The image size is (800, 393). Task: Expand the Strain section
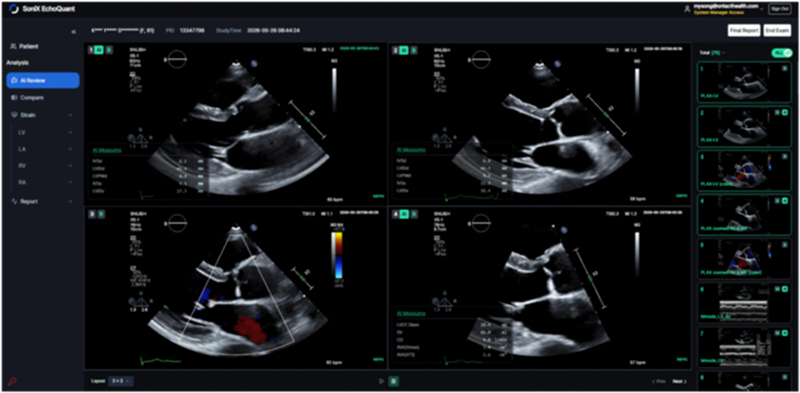point(70,115)
